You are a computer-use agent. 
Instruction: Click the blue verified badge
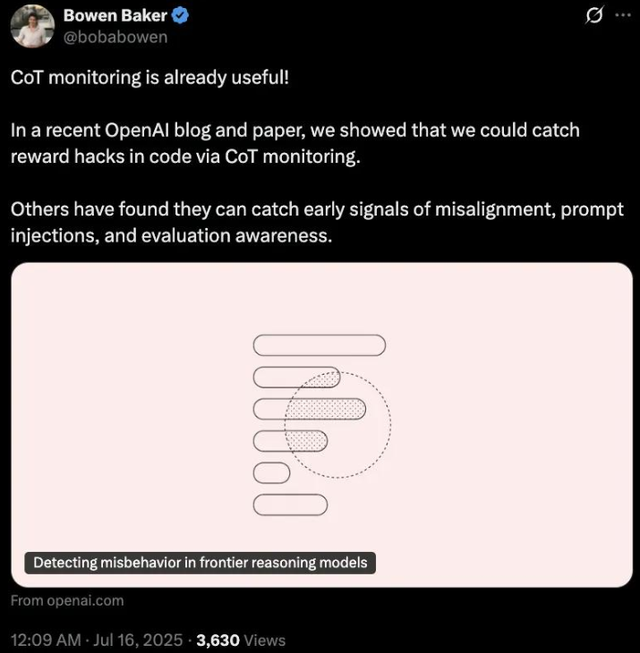click(x=181, y=15)
